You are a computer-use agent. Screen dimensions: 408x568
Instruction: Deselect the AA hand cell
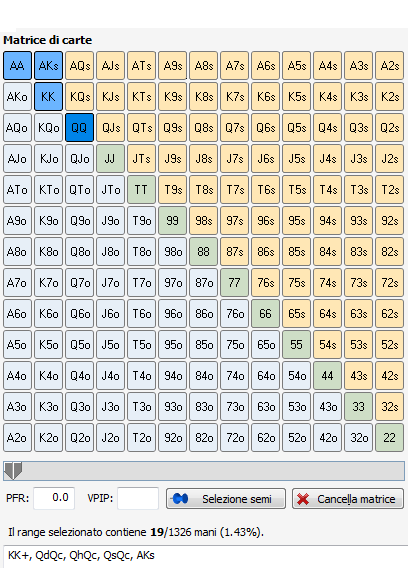(17, 66)
